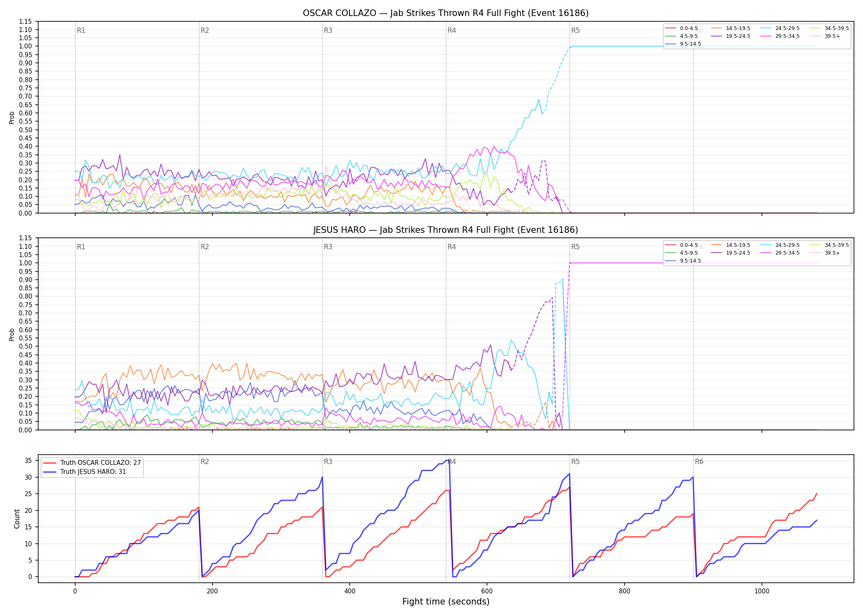Click the Fight time (seconds) axis label

coord(446,602)
